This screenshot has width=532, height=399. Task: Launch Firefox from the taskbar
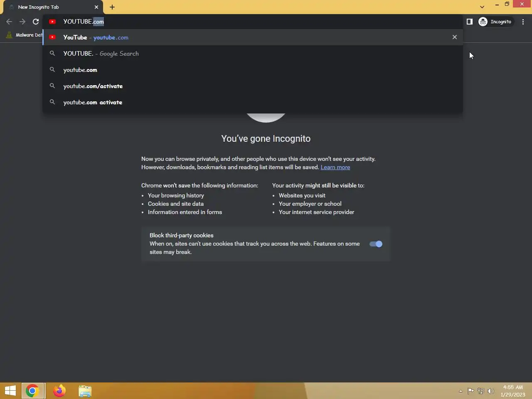coord(59,391)
